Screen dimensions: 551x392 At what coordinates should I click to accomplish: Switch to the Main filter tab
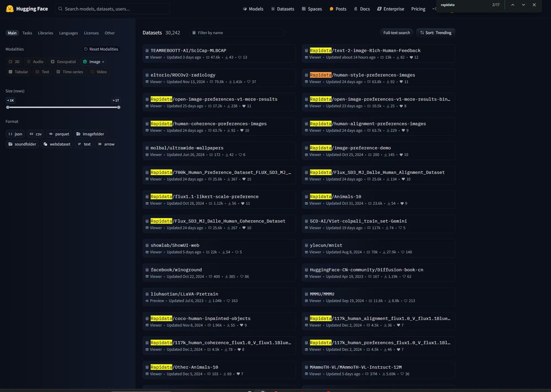12,33
